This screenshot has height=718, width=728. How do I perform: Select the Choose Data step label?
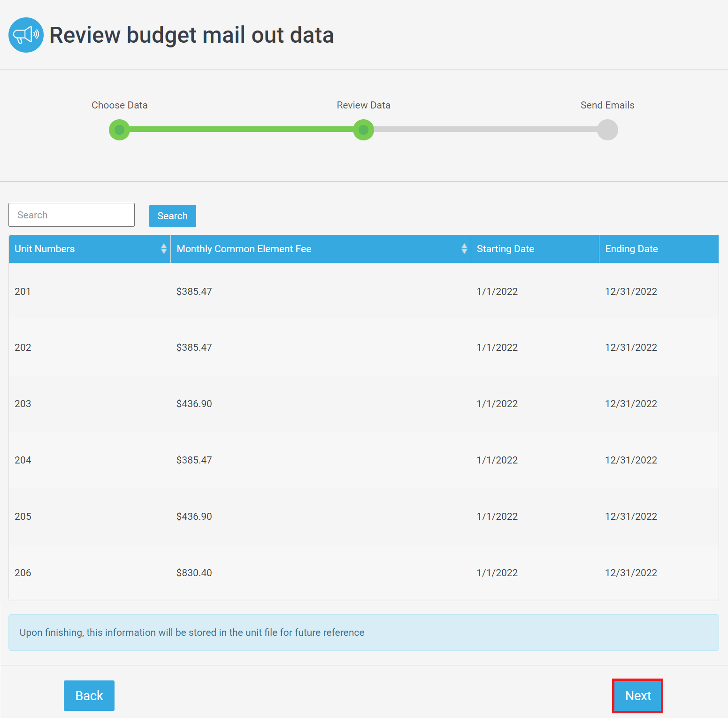(120, 105)
